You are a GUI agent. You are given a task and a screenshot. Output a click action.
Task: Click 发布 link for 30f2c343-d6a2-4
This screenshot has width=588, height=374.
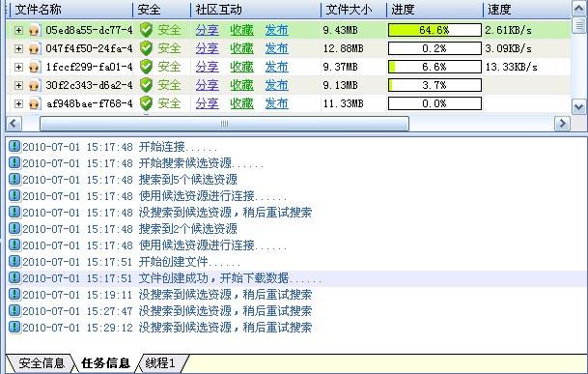click(276, 85)
